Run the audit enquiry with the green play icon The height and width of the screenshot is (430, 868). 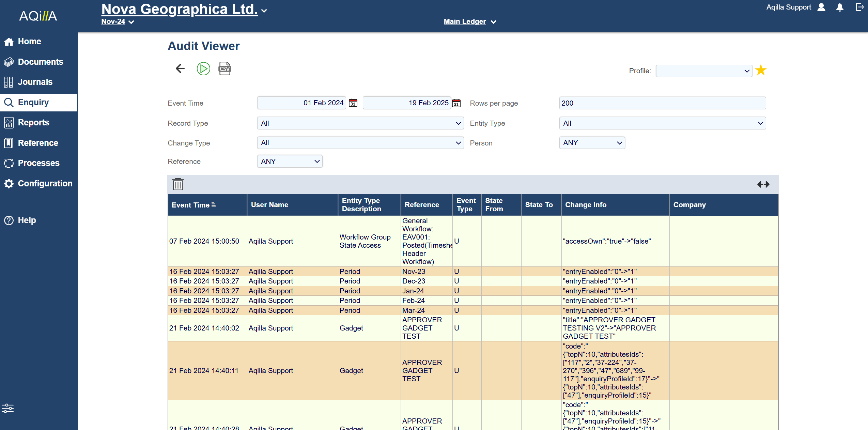203,68
